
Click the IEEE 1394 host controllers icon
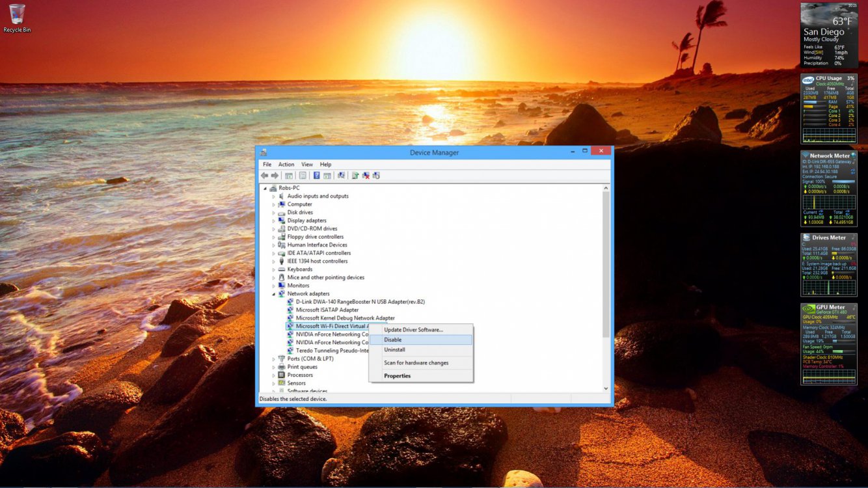(x=282, y=261)
